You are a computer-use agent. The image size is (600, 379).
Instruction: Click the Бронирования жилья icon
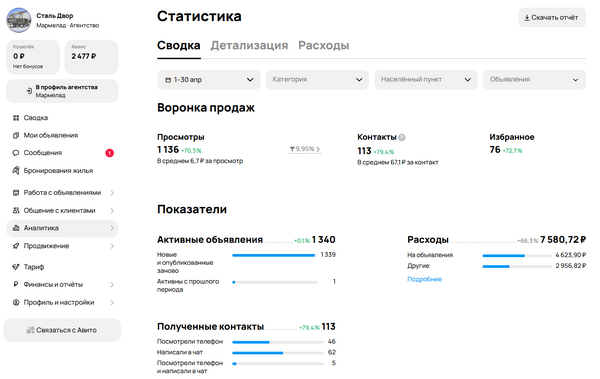point(16,170)
